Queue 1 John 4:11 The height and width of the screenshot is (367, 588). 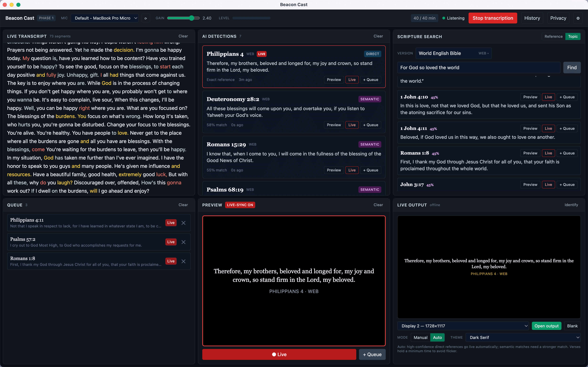567,128
